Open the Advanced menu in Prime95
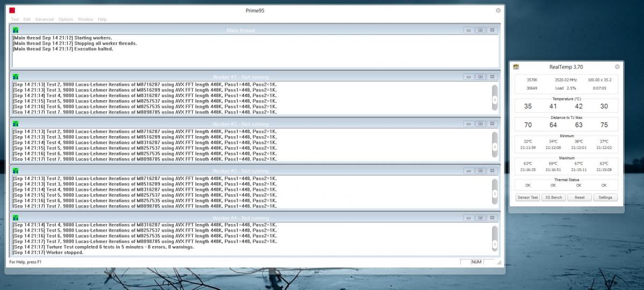 pos(45,19)
